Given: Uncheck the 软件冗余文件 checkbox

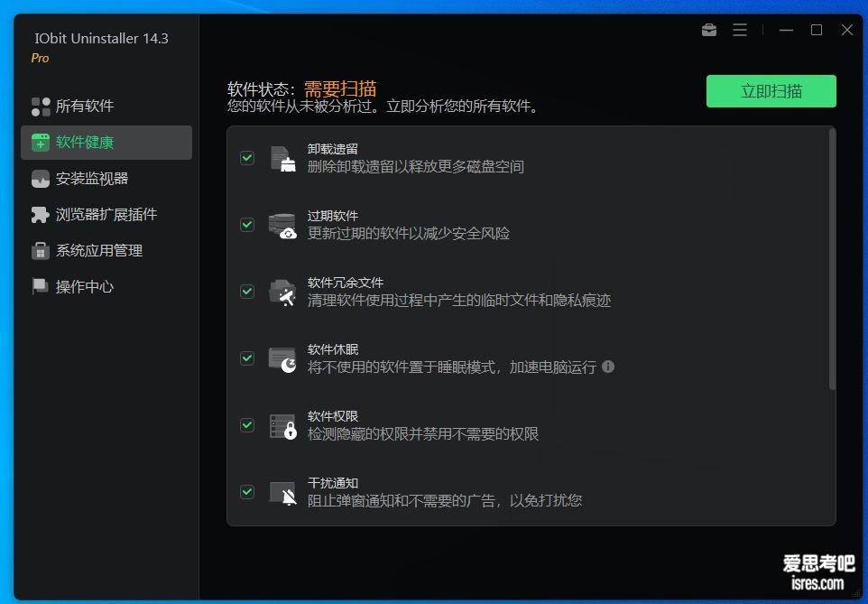Looking at the screenshot, I should coord(247,292).
